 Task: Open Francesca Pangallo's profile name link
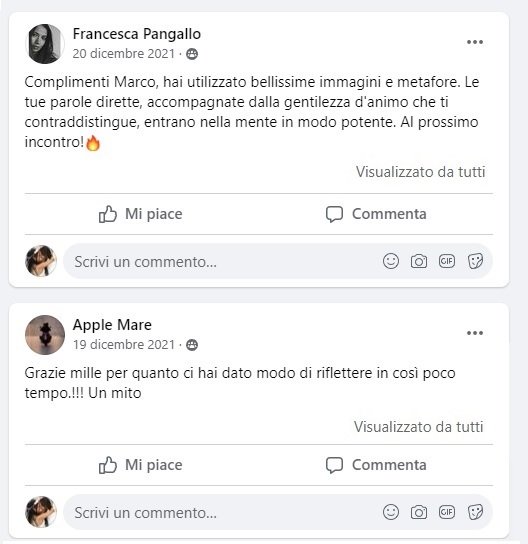[137, 34]
